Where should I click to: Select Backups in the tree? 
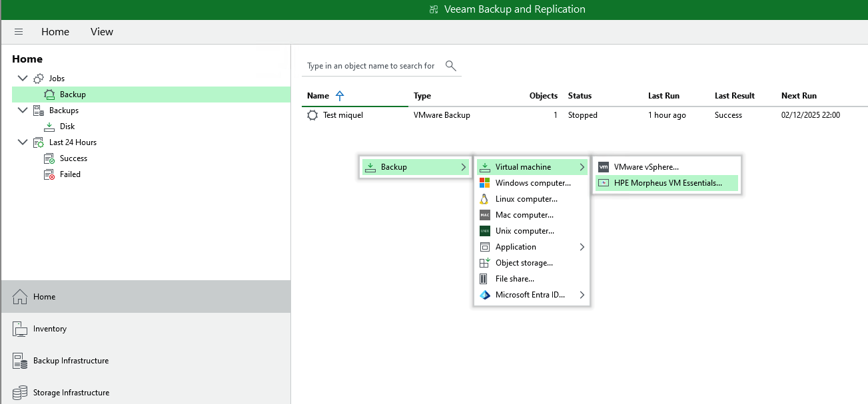pyautogui.click(x=64, y=110)
